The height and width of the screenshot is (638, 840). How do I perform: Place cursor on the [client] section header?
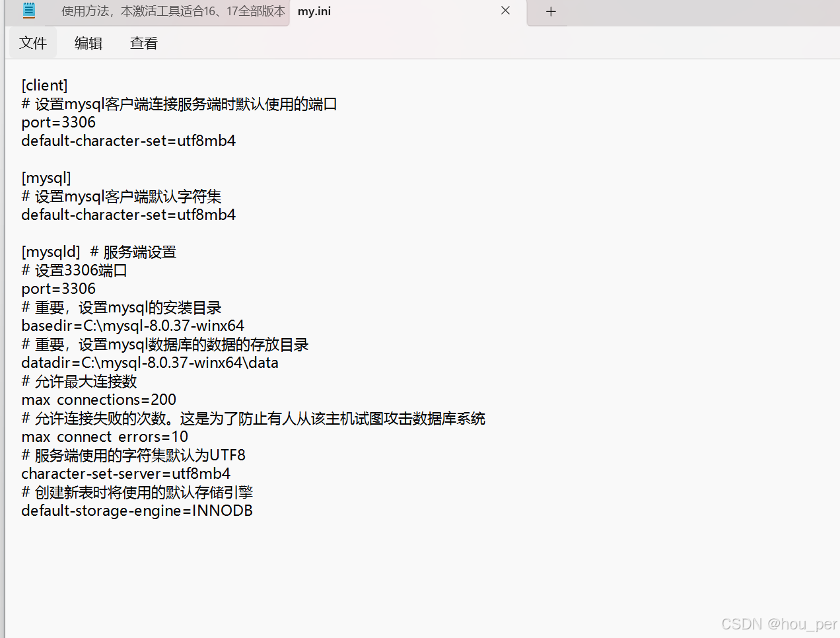coord(44,85)
